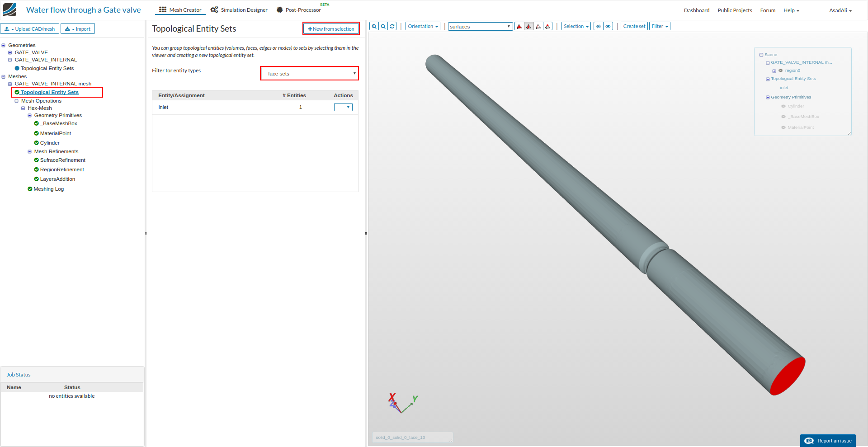This screenshot has height=447, width=868.
Task: Select the red inlet face on the pipe
Action: pyautogui.click(x=788, y=376)
